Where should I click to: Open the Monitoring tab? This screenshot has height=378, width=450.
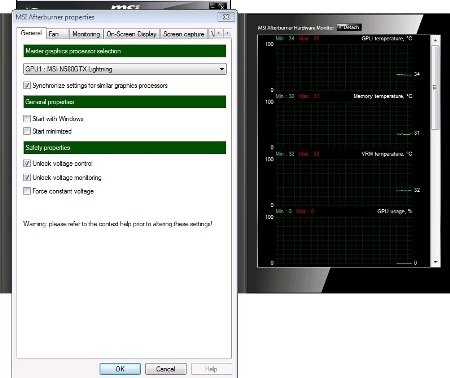tap(86, 34)
